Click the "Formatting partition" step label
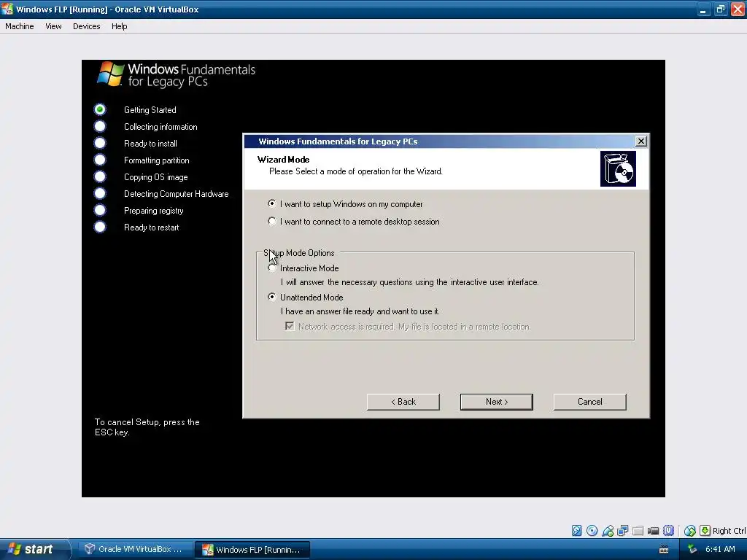This screenshot has width=747, height=560. [x=157, y=160]
